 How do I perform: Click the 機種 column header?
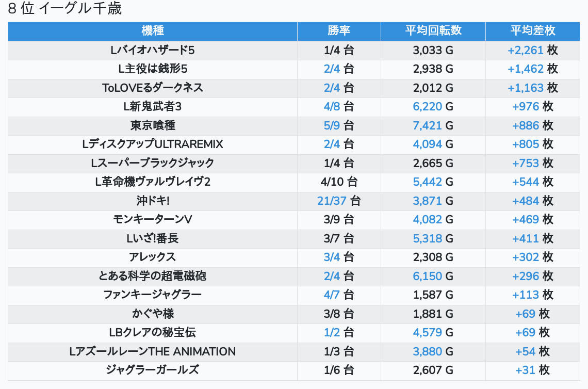(152, 31)
